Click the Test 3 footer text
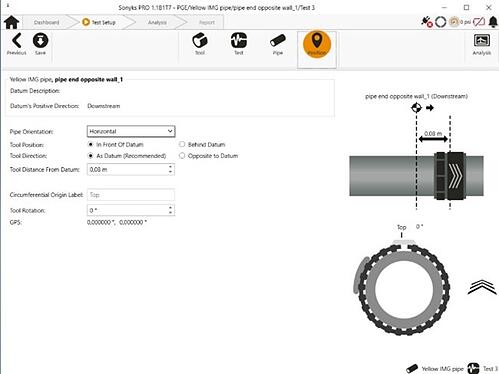Viewport: 499px width, 374px height. (x=490, y=369)
